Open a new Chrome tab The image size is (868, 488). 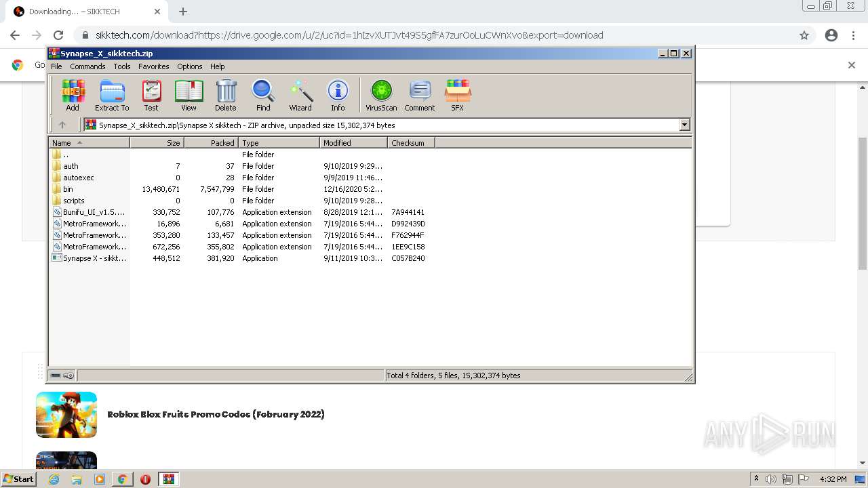[183, 12]
